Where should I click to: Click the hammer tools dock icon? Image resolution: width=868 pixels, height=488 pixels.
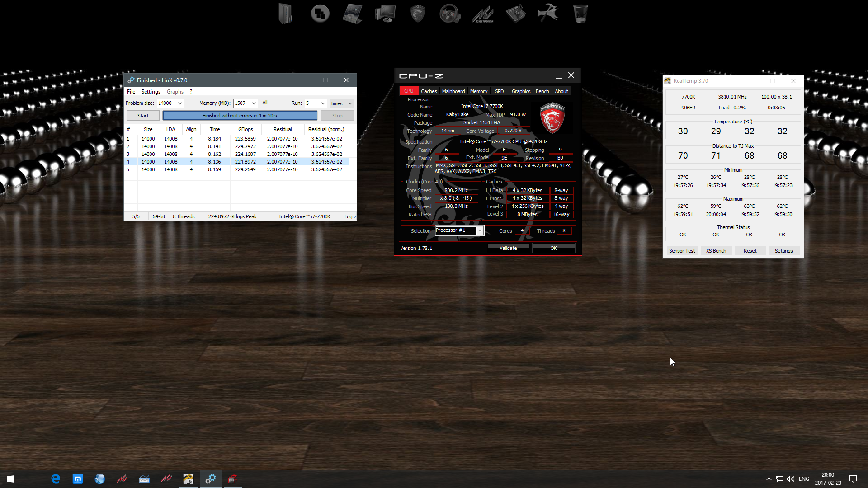coord(548,14)
